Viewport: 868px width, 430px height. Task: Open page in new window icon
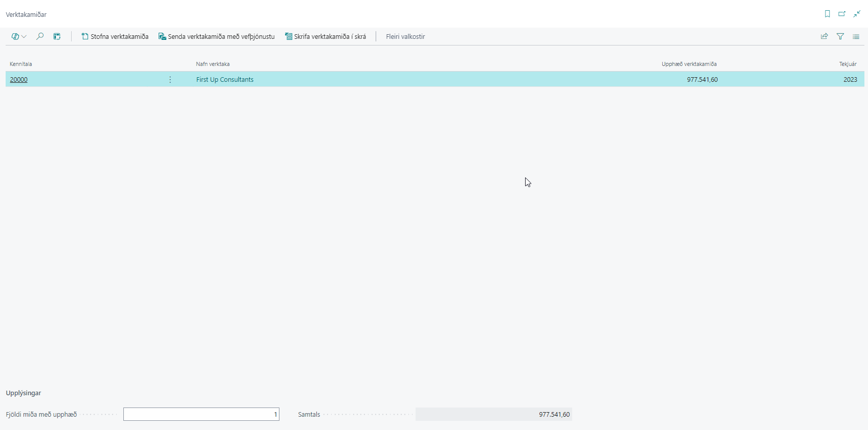click(x=841, y=14)
